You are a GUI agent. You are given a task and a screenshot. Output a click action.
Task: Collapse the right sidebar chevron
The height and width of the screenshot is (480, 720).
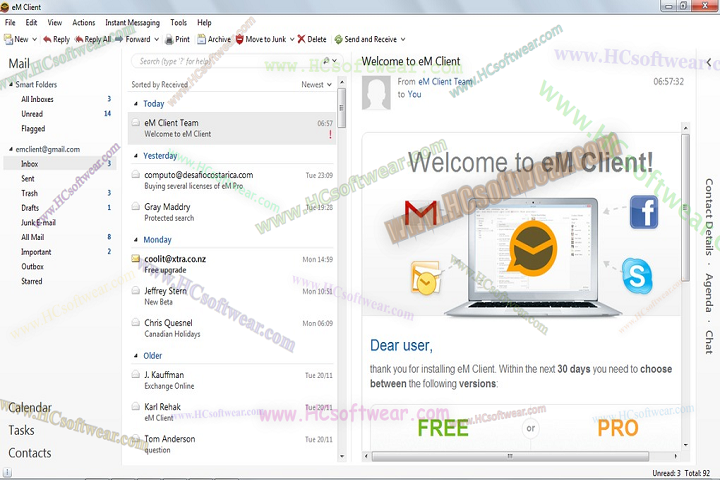[709, 62]
